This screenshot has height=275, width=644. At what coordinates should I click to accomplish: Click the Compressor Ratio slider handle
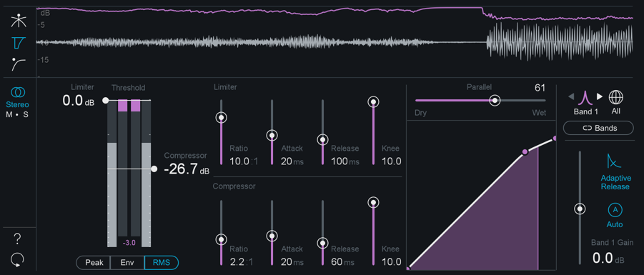(222, 239)
